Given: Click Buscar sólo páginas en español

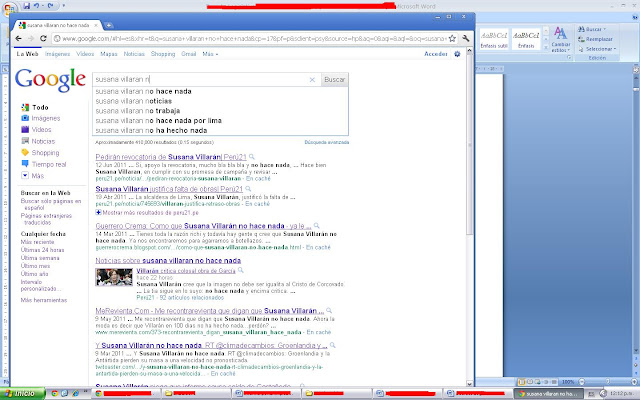Looking at the screenshot, I should point(51,204).
